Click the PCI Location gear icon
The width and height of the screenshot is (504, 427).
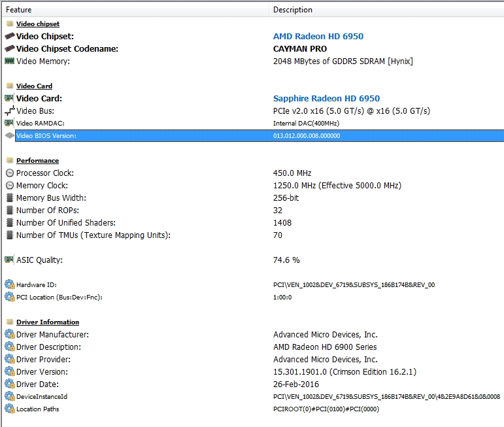10,297
